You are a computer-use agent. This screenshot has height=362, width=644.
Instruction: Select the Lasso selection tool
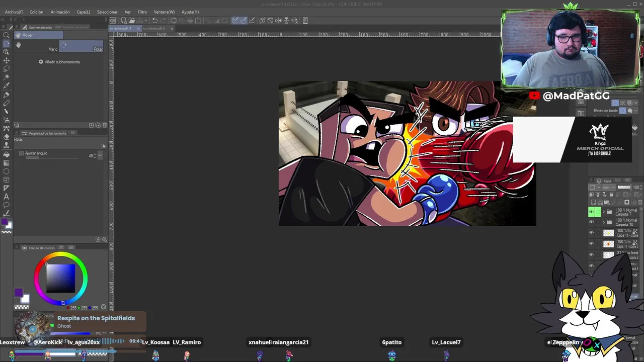(x=6, y=69)
